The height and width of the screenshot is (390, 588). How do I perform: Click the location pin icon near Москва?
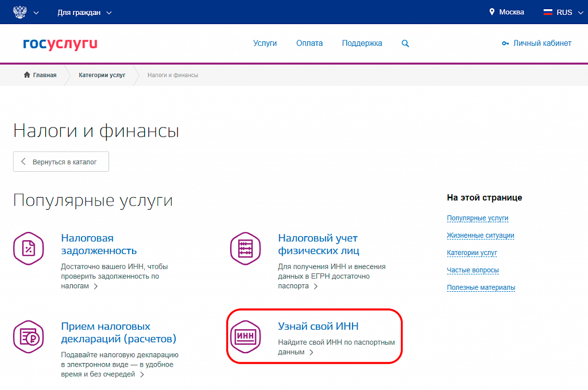tap(492, 12)
